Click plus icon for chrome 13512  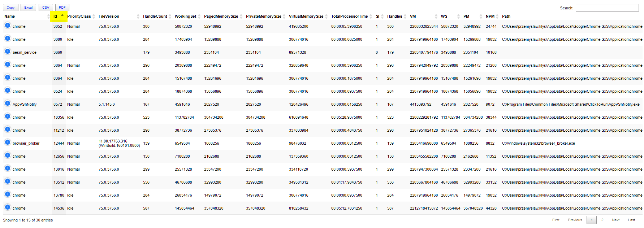click(7, 181)
